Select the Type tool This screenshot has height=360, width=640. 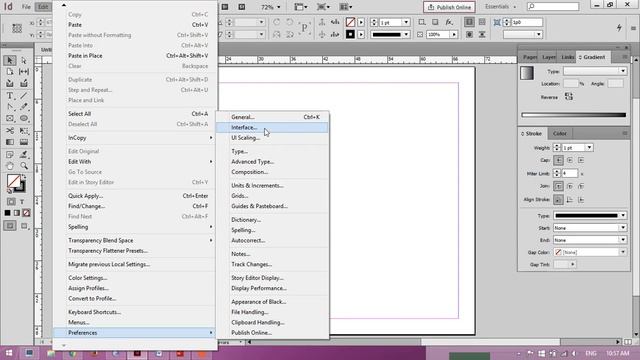(x=10, y=96)
